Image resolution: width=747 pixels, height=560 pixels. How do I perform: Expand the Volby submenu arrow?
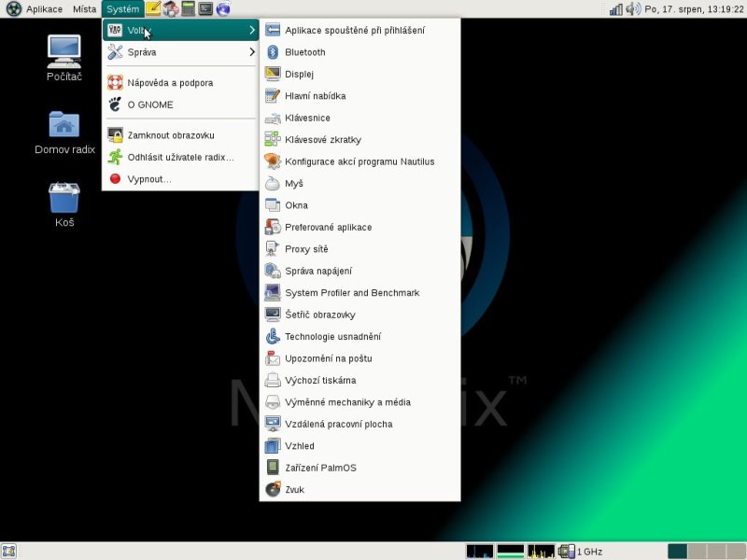[251, 31]
